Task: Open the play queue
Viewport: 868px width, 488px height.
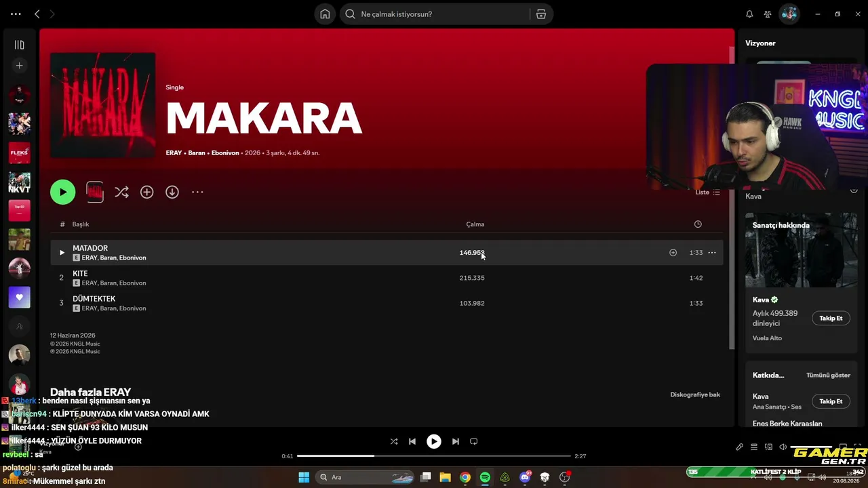Action: point(753,447)
